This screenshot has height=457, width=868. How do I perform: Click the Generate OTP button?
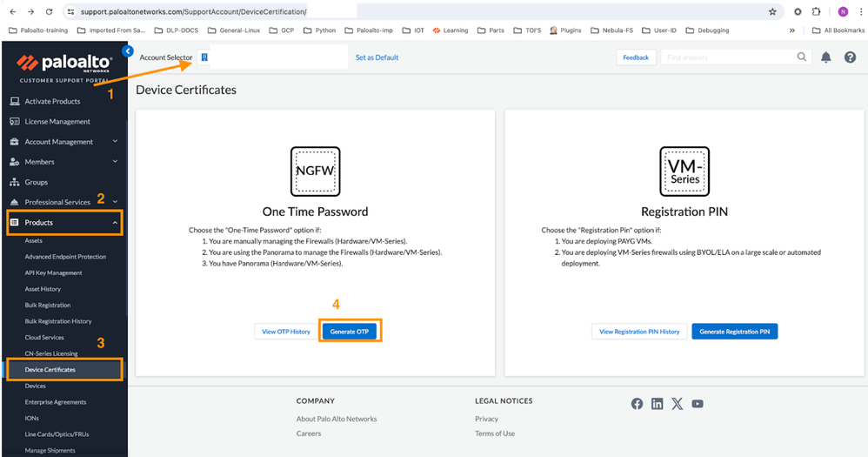click(x=351, y=332)
